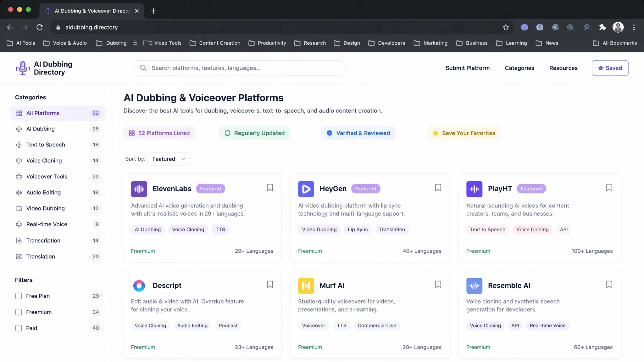The width and height of the screenshot is (644, 362).
Task: Open the Research bookmarks folder
Action: coord(310,43)
